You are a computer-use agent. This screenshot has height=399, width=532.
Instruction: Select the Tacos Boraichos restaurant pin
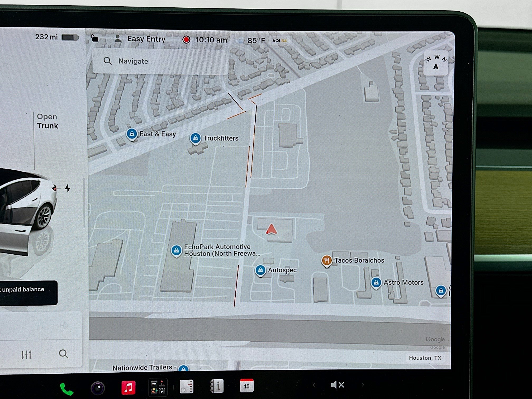click(x=326, y=261)
